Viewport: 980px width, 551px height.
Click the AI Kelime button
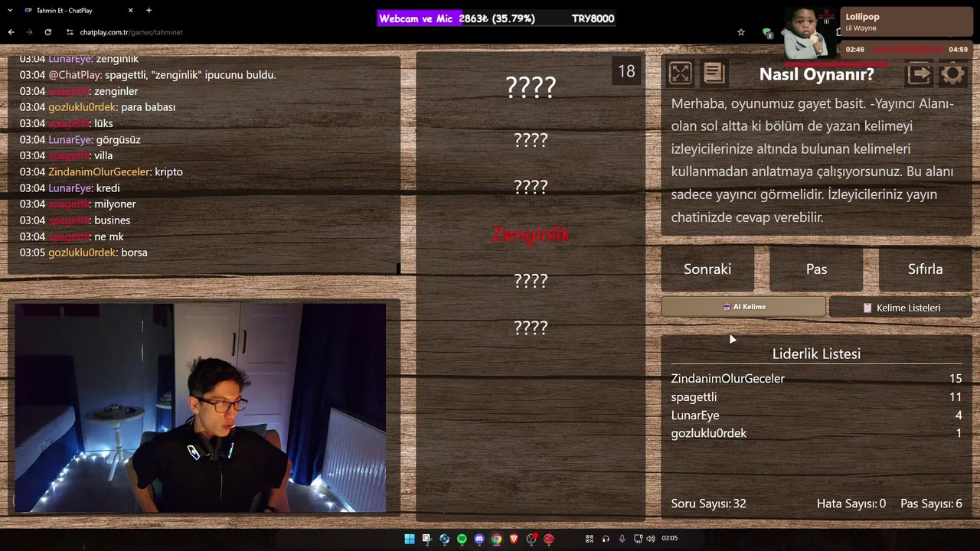(x=743, y=307)
